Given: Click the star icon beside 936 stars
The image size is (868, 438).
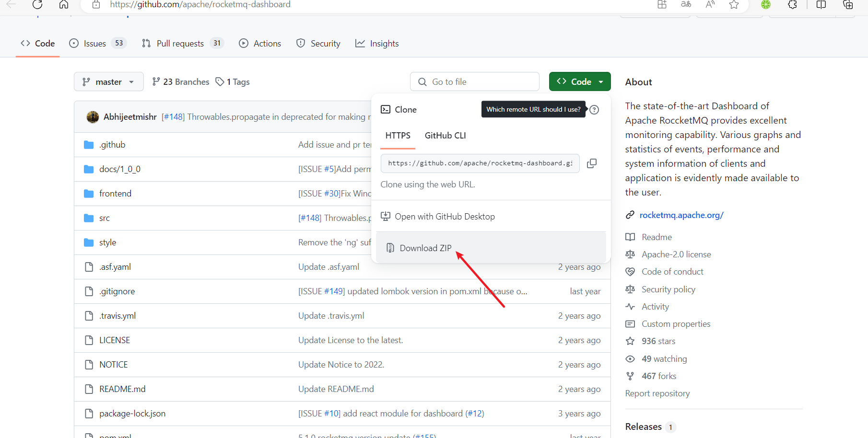Looking at the screenshot, I should pyautogui.click(x=630, y=341).
